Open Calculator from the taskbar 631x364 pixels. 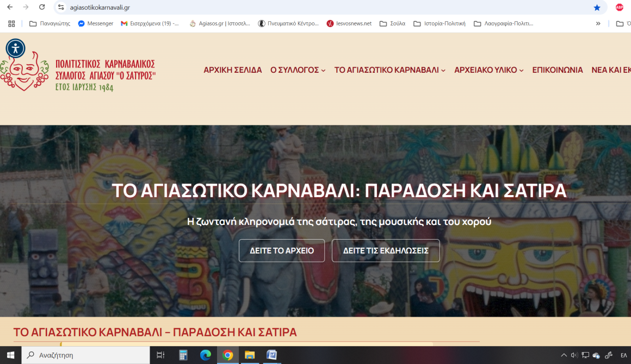tap(183, 355)
